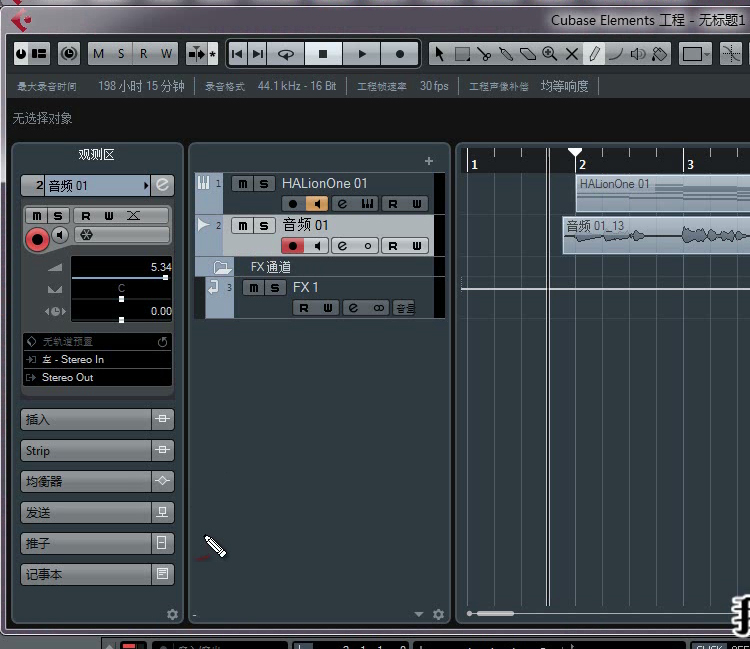Select the 音频 01_13 audio clip
Screen dimensions: 750x649
(657, 235)
